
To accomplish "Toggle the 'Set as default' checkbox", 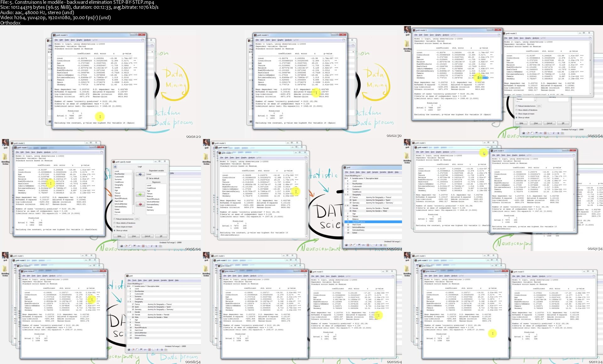I will pyautogui.click(x=147, y=178).
